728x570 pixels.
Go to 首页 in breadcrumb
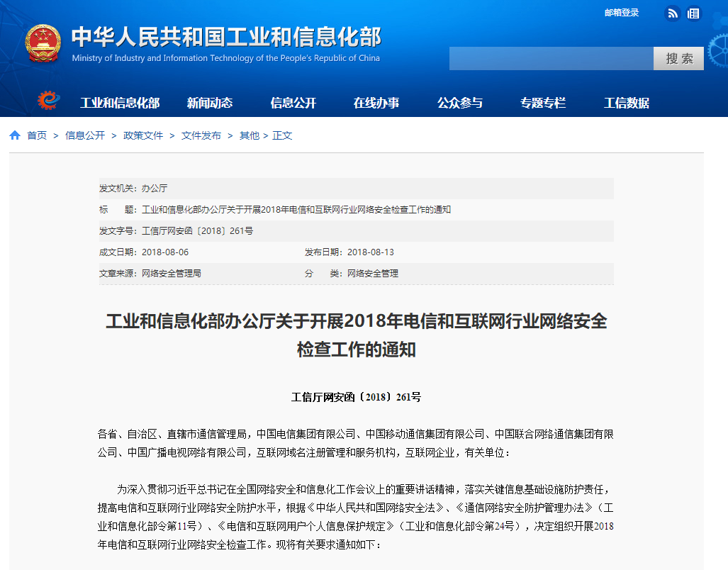[x=37, y=135]
